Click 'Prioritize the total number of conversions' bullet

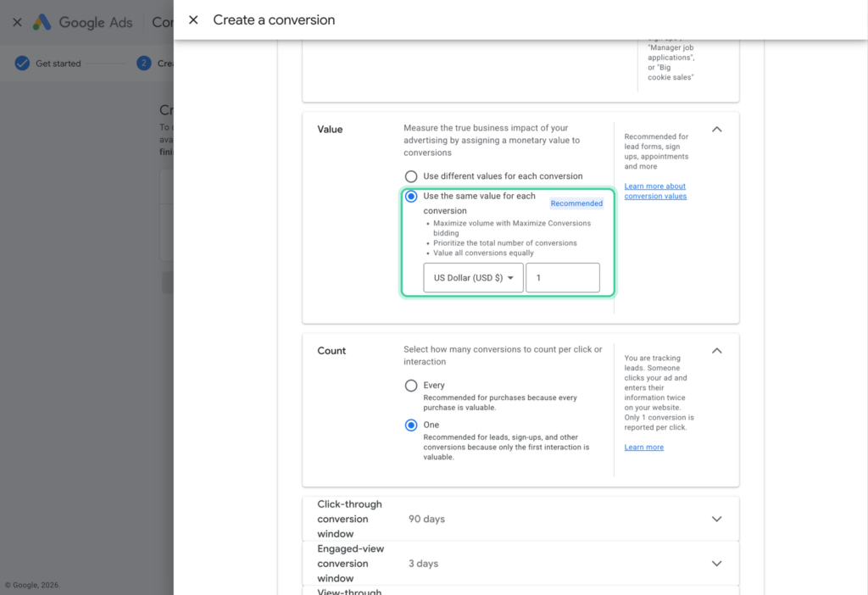click(505, 243)
